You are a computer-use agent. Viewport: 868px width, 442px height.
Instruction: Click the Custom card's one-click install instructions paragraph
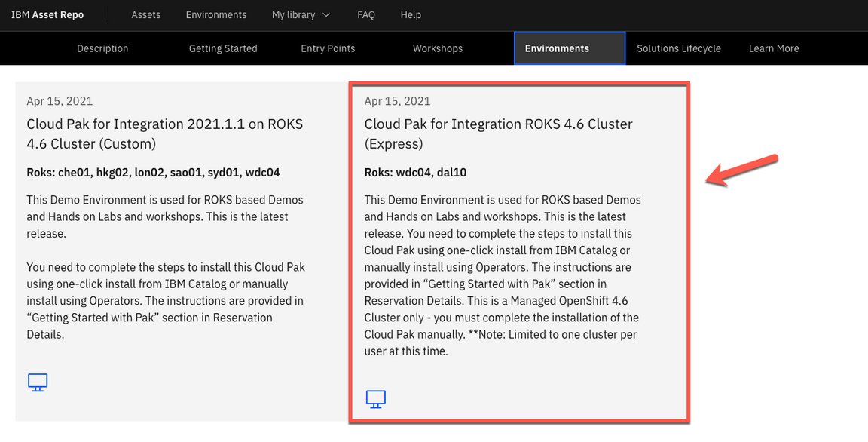[166, 301]
